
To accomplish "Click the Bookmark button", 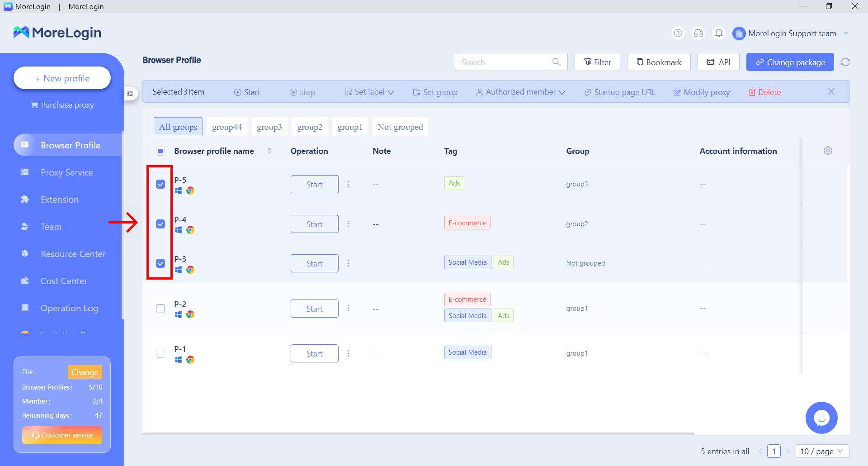I will point(659,62).
